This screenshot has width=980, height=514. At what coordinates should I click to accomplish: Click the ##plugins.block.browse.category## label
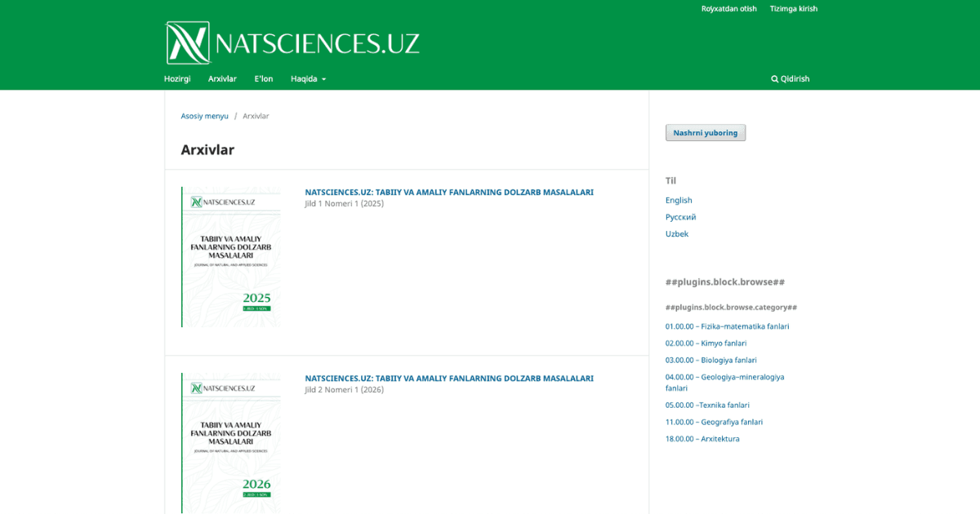[731, 308]
